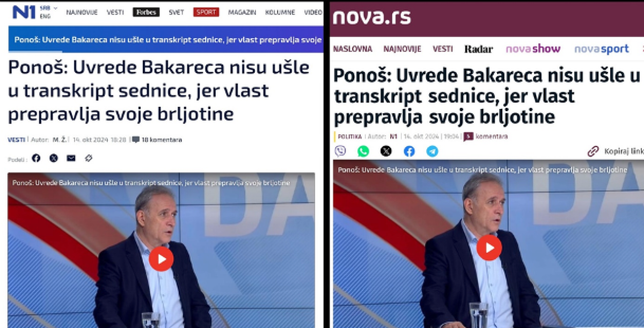Screen dimensions: 644x328
Task: Open the Forbes section on N1
Action: click(x=146, y=12)
